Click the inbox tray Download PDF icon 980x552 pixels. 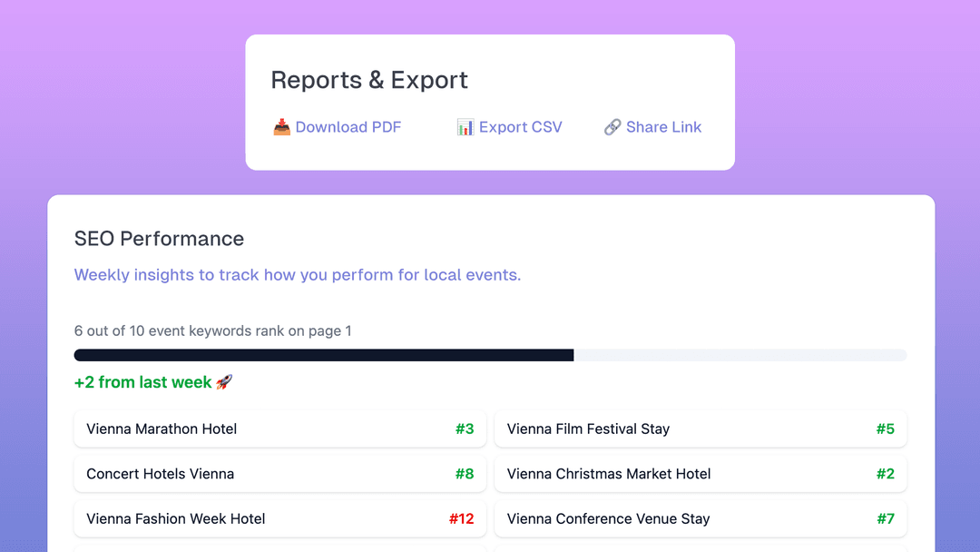282,127
